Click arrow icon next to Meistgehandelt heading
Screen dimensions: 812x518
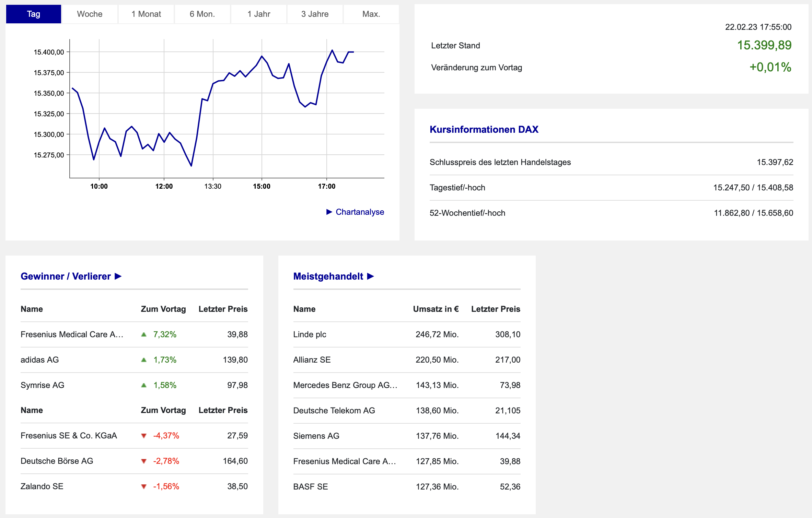point(370,276)
